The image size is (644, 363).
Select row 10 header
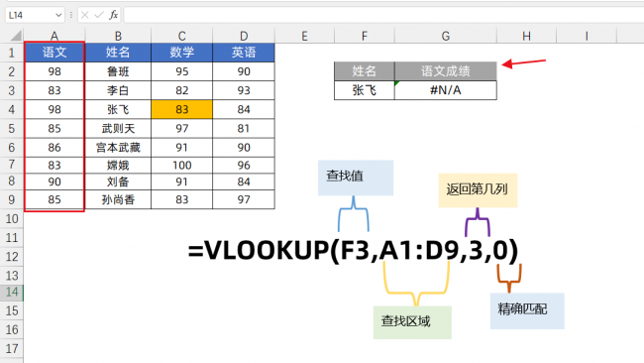coord(12,219)
